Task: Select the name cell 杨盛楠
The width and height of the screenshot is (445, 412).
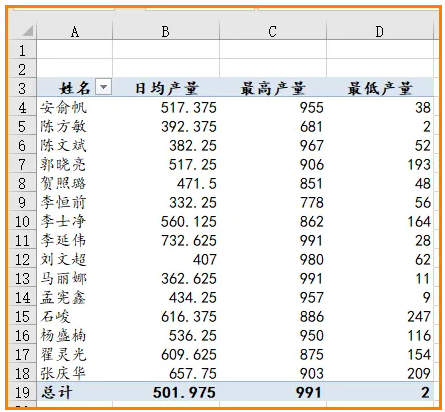Action: 75,335
